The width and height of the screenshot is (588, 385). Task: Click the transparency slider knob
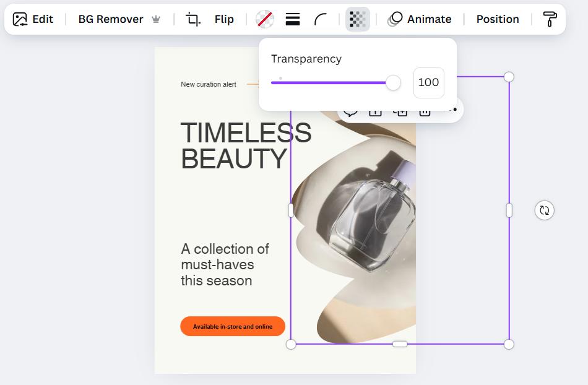393,83
